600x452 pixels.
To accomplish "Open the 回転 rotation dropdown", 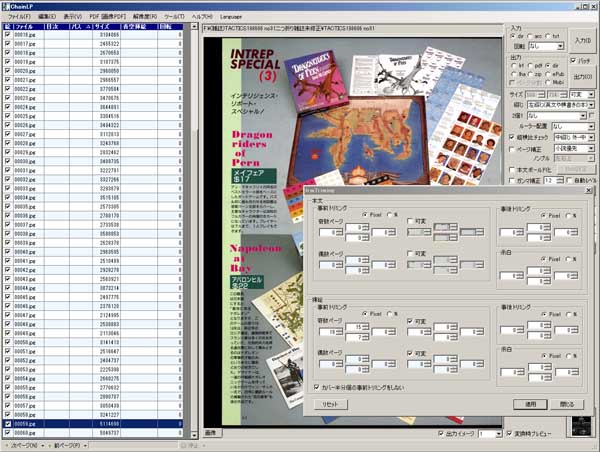I will 546,46.
